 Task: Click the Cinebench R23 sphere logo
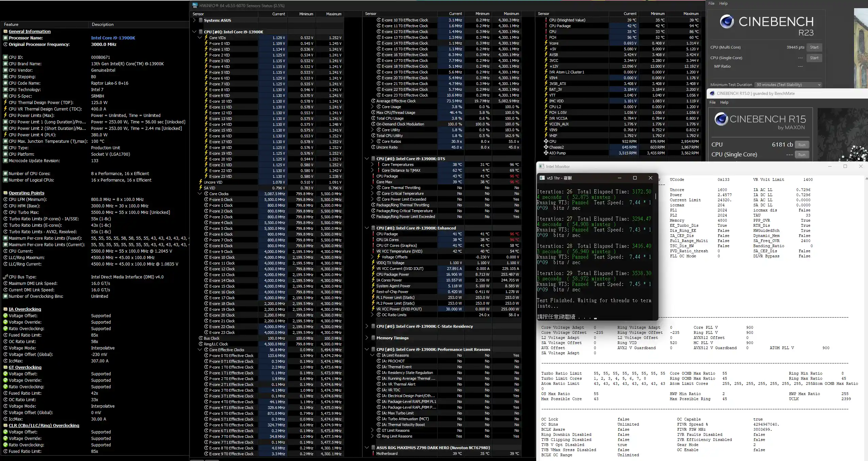tap(727, 22)
